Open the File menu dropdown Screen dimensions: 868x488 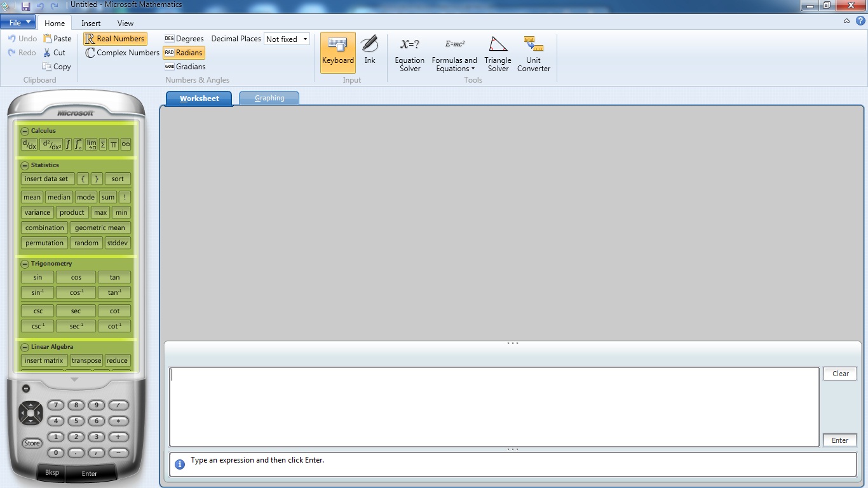tap(18, 23)
